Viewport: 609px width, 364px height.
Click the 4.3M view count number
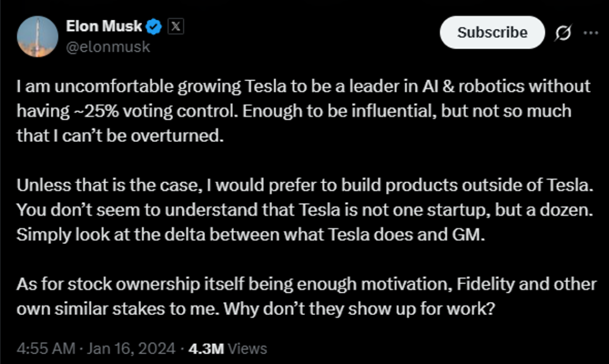coord(206,349)
